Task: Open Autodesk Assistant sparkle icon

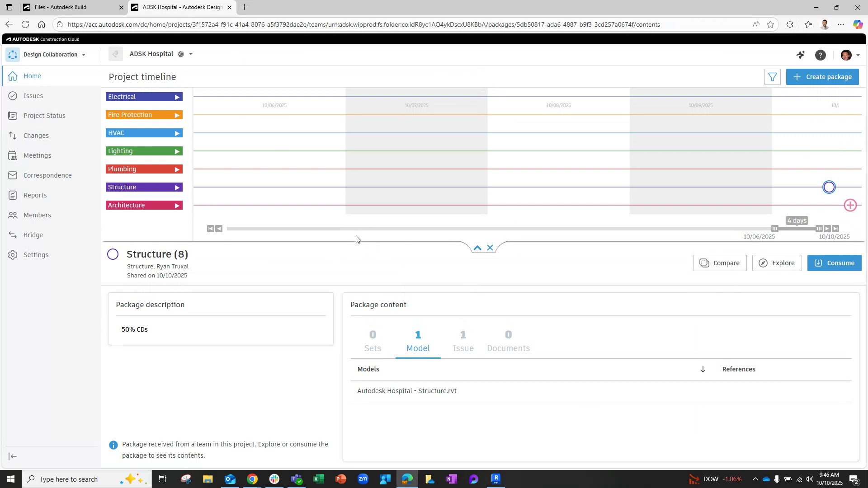Action: [801, 55]
